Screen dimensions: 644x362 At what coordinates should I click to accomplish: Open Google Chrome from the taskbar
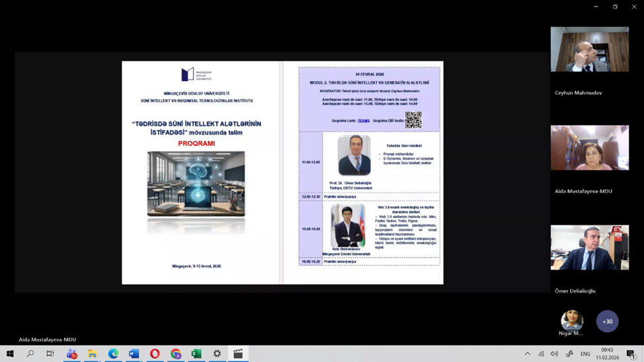176,354
